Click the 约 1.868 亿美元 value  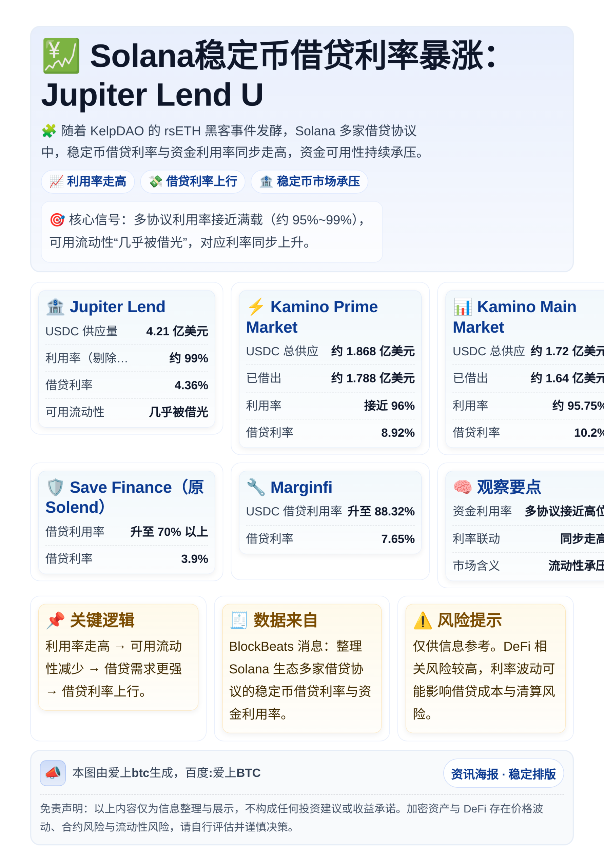click(373, 351)
